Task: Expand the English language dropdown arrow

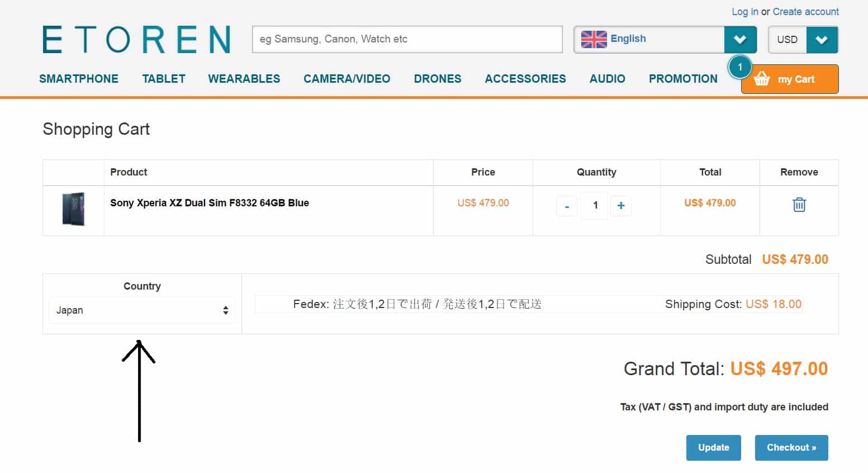Action: 740,40
